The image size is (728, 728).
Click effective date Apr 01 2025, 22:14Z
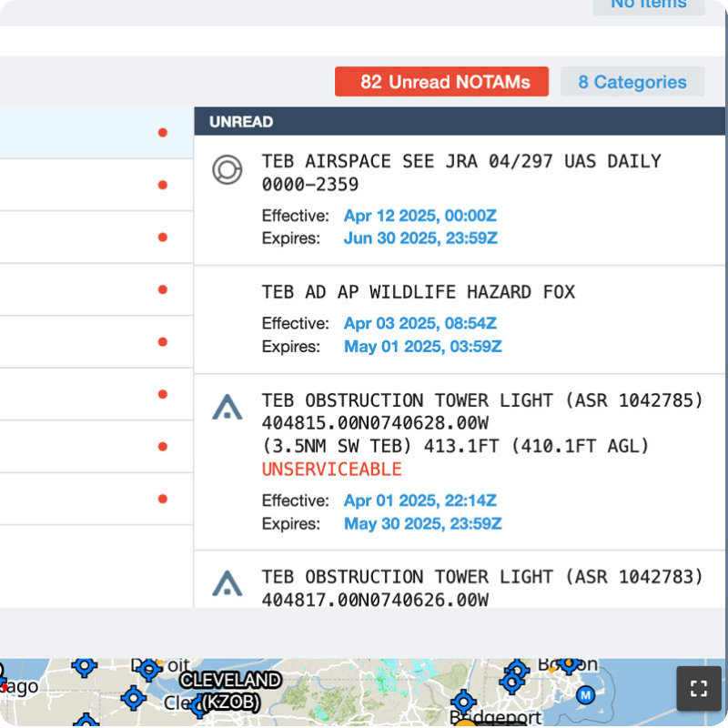[x=420, y=500]
